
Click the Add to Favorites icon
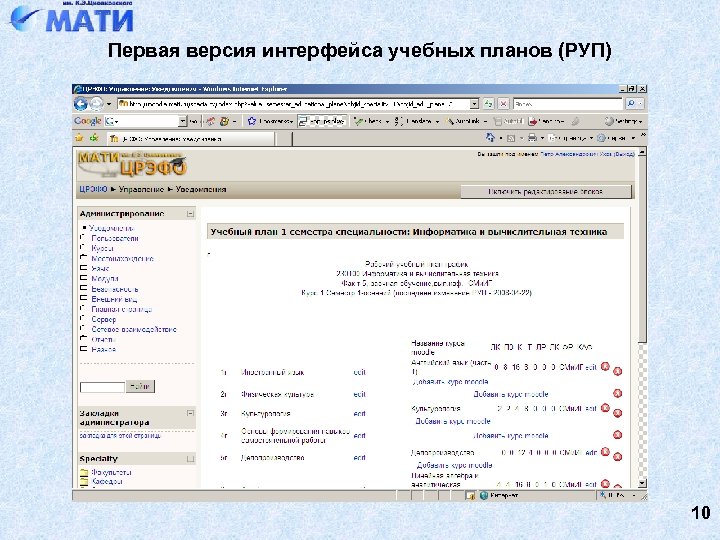coord(95,138)
